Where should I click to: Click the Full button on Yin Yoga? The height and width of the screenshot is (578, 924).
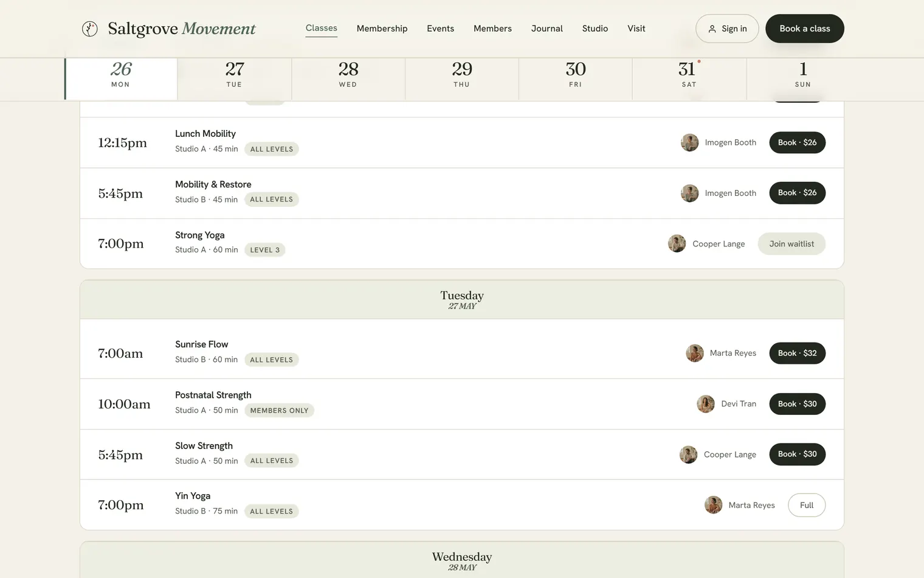(807, 505)
